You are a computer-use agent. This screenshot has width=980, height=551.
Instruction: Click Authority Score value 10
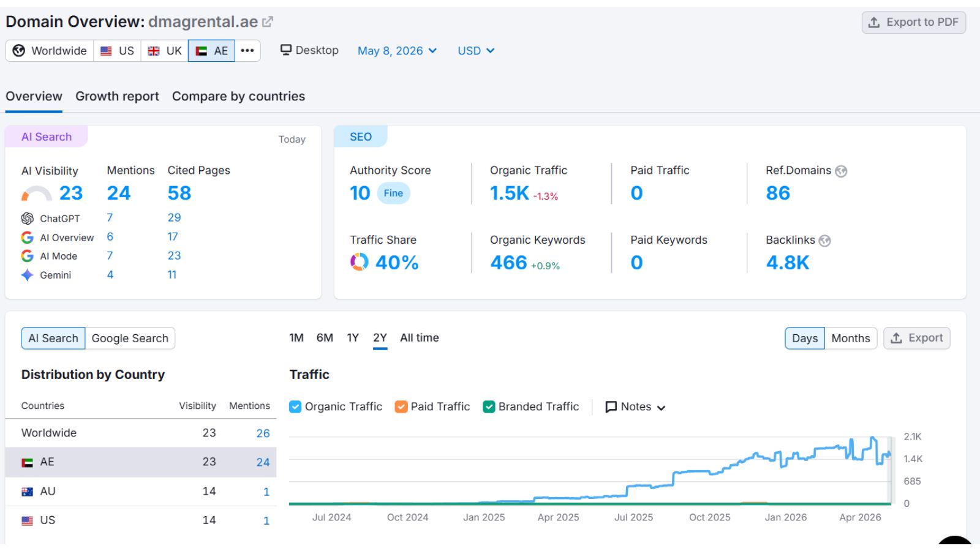point(360,193)
